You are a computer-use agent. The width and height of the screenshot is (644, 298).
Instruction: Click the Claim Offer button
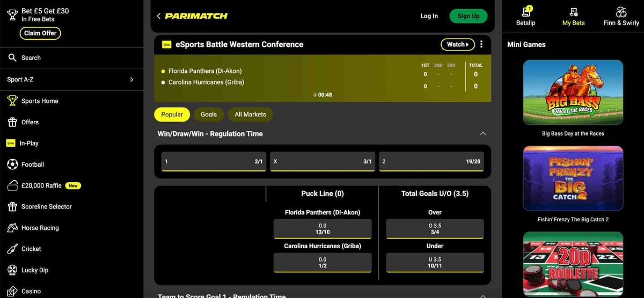40,33
